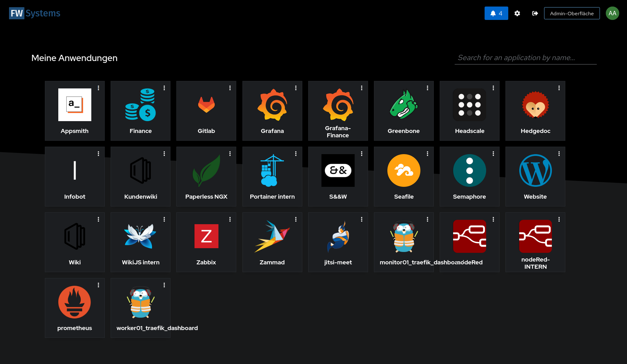The height and width of the screenshot is (364, 627).
Task: Open the Website WordPress icon
Action: 535,171
